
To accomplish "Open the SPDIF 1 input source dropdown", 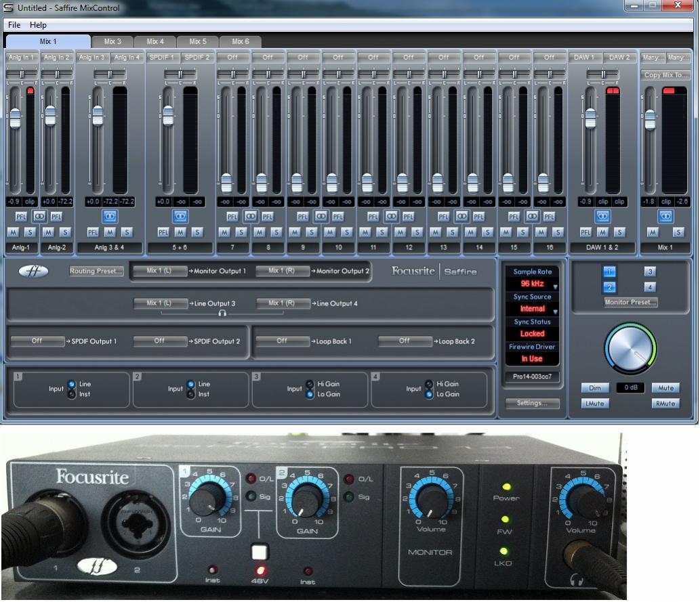I will [162, 57].
